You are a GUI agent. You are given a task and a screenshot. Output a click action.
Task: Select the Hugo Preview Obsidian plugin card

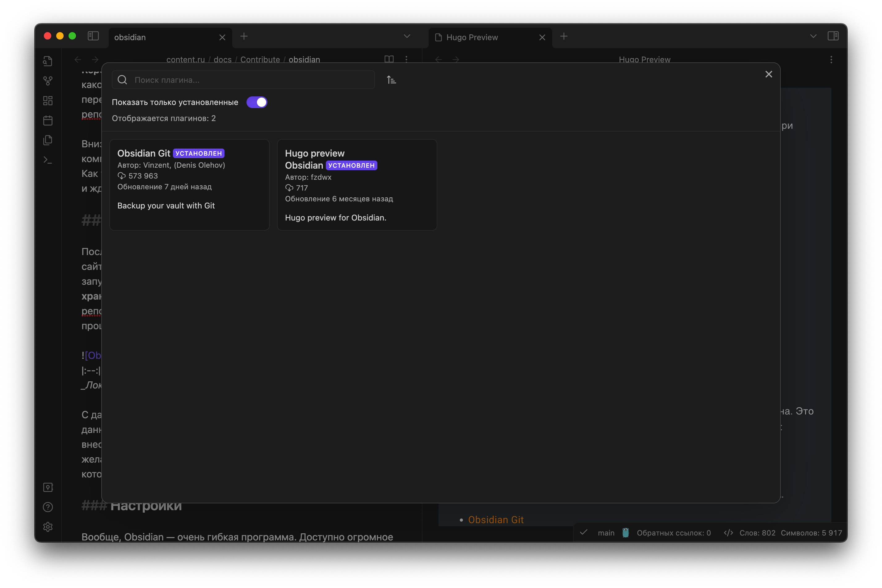pos(356,184)
